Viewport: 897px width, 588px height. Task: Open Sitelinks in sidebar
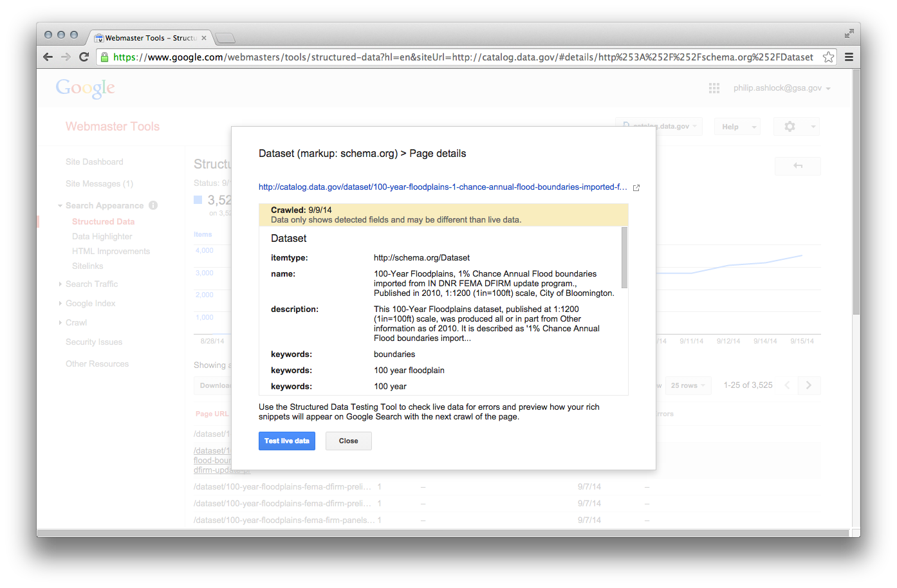point(88,266)
